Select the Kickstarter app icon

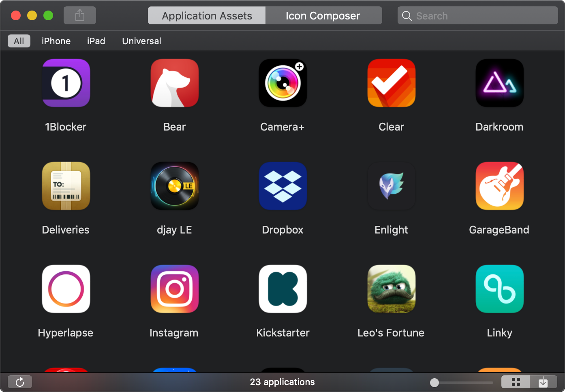(283, 289)
